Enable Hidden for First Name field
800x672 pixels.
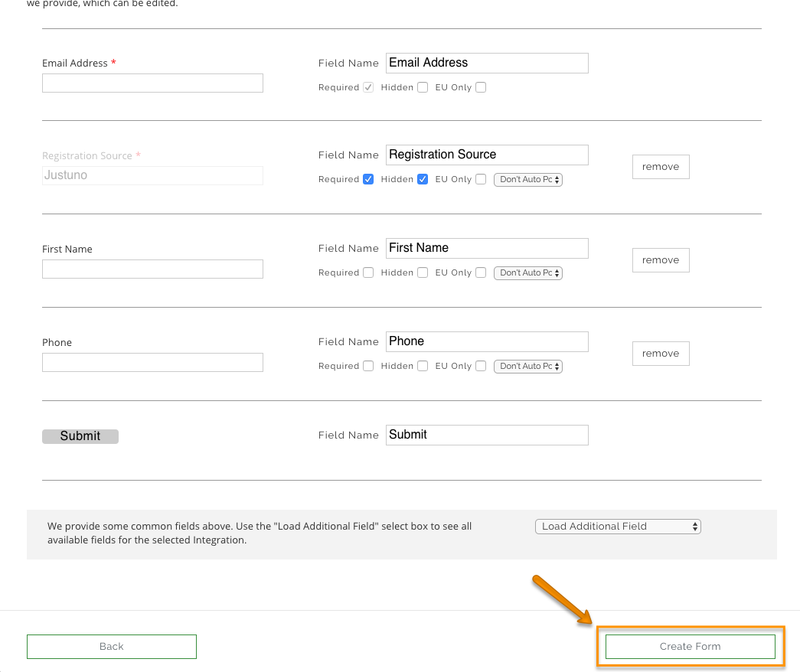pos(423,272)
